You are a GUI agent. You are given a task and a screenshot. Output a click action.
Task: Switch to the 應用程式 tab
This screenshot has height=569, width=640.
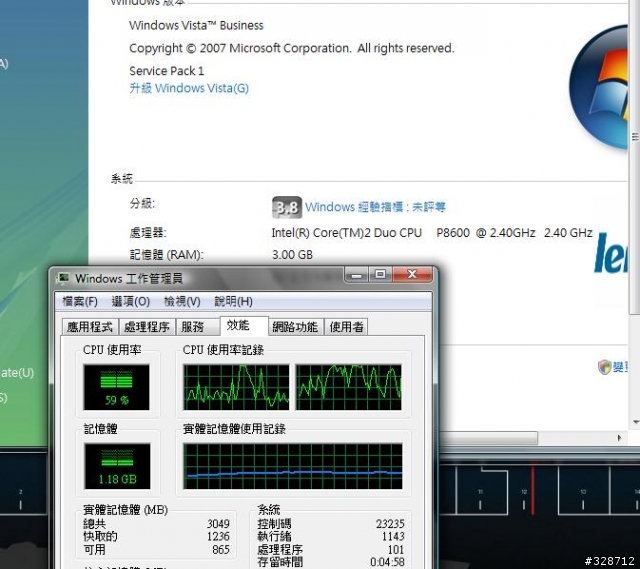point(90,327)
